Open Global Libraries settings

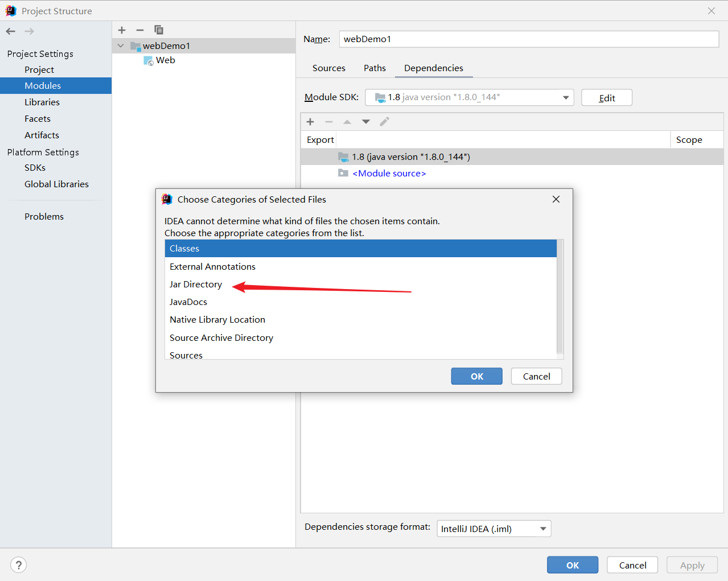point(56,184)
